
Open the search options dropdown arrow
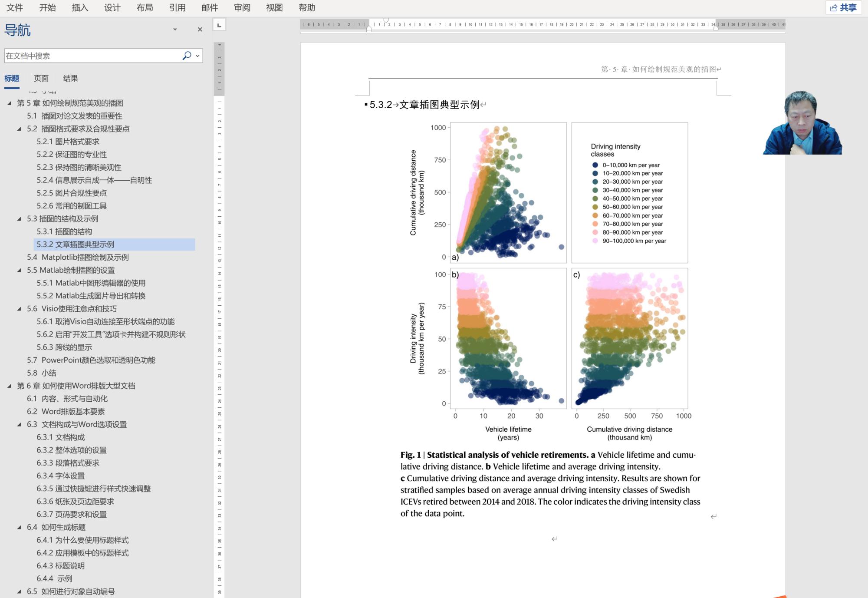click(x=198, y=56)
